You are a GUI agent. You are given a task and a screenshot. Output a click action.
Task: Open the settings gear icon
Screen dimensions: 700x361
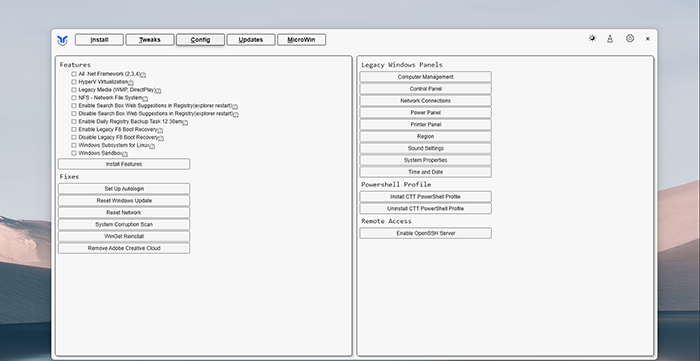point(629,38)
